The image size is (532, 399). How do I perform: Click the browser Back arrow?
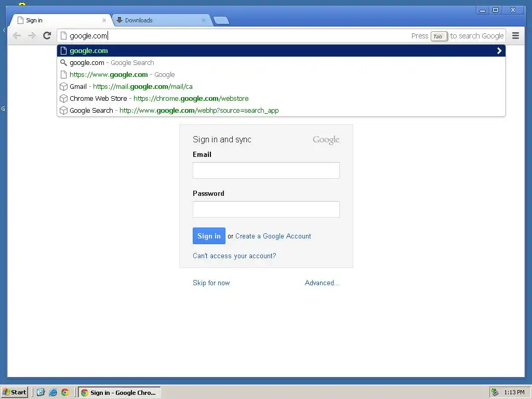pyautogui.click(x=17, y=36)
